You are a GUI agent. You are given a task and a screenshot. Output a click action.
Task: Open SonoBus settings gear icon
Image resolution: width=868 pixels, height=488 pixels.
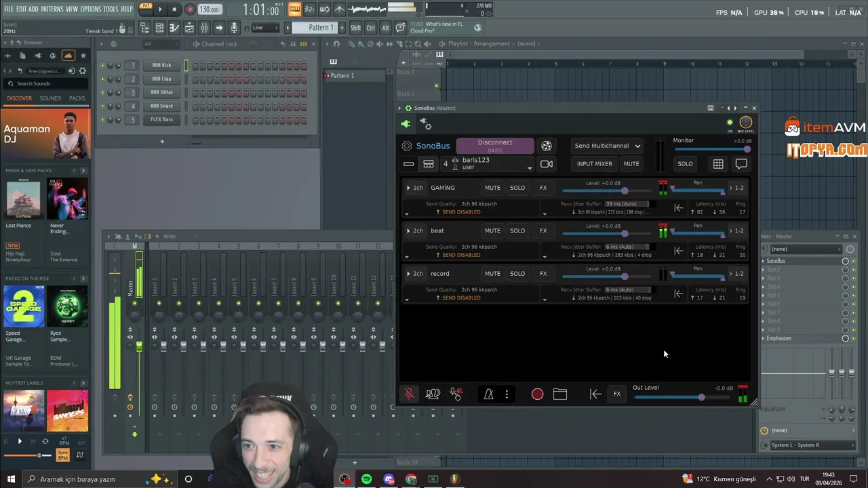(x=407, y=146)
